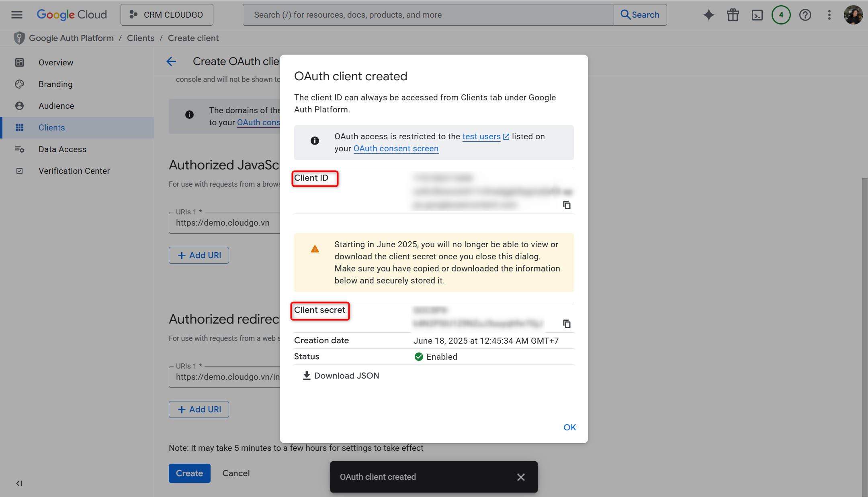Open the three-dot options menu
This screenshot has height=497, width=868.
pyautogui.click(x=829, y=15)
